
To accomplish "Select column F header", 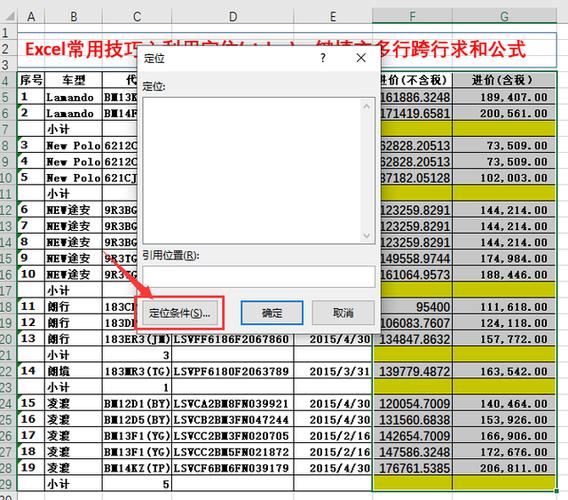I will [412, 16].
